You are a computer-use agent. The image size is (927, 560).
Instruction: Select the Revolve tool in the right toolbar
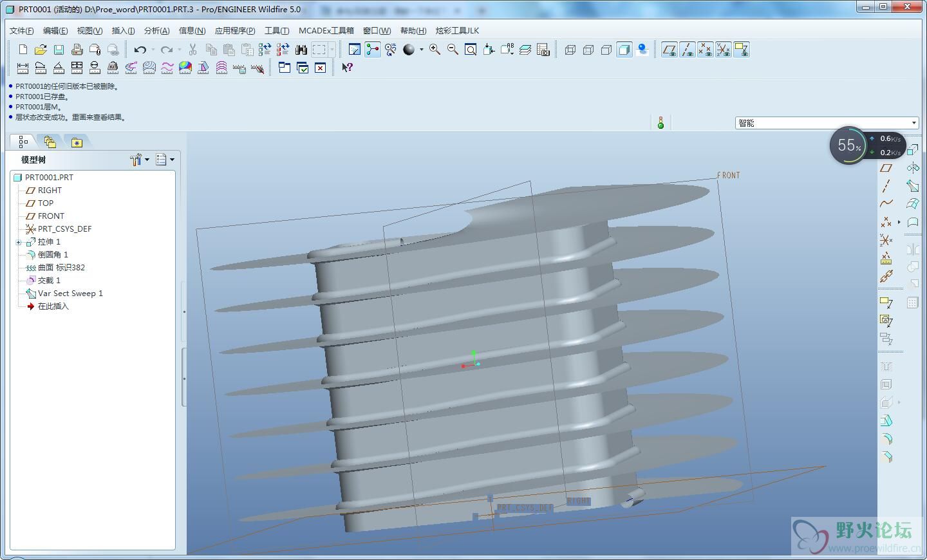click(912, 168)
